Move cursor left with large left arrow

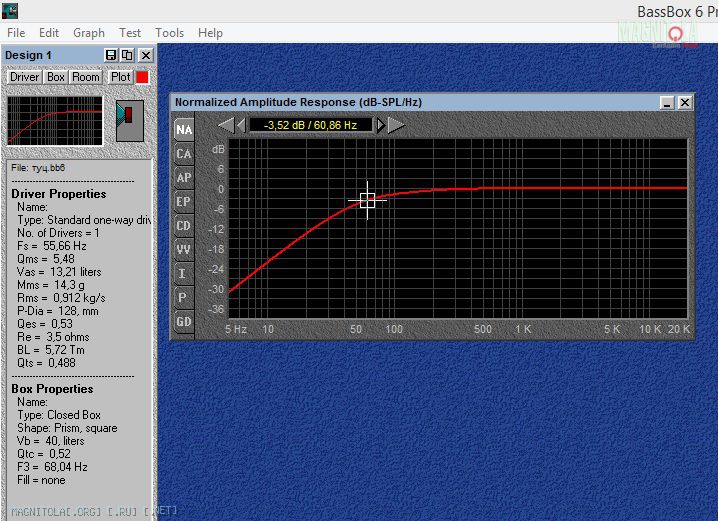226,125
